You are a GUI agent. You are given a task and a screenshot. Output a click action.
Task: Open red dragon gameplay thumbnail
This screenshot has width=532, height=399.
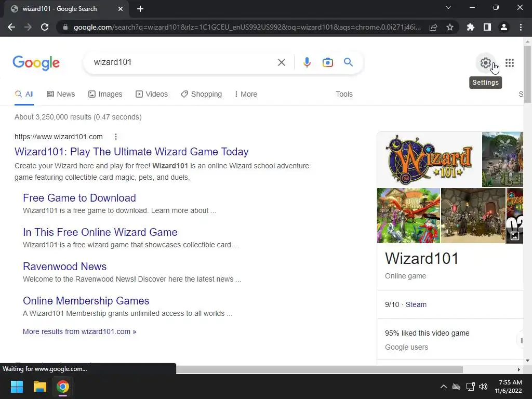coord(408,216)
